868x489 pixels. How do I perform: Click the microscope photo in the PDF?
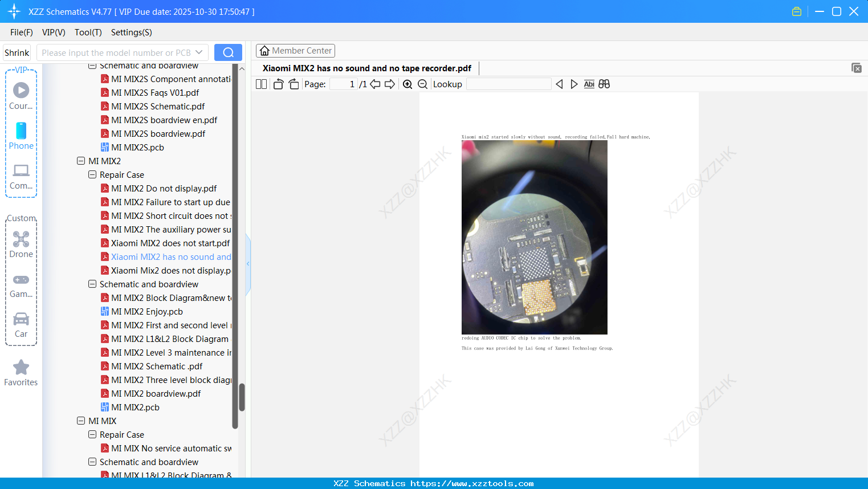coord(534,238)
